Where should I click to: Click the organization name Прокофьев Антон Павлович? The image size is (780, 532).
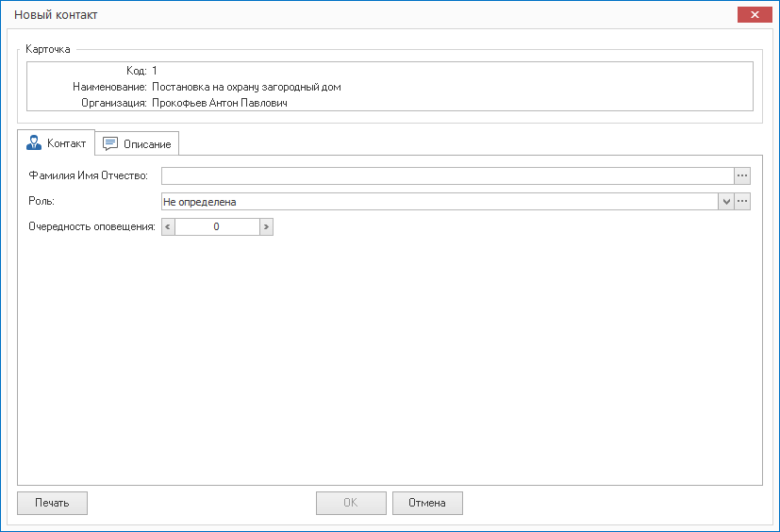point(220,103)
